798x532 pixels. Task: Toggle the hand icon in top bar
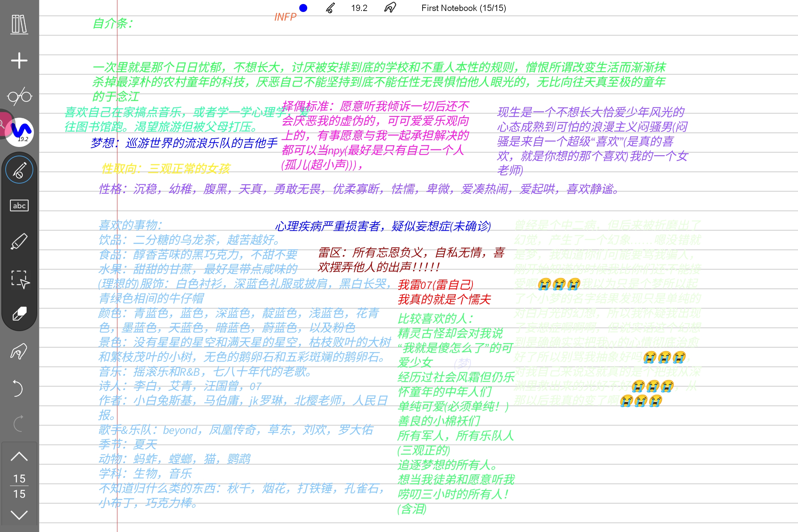point(390,8)
